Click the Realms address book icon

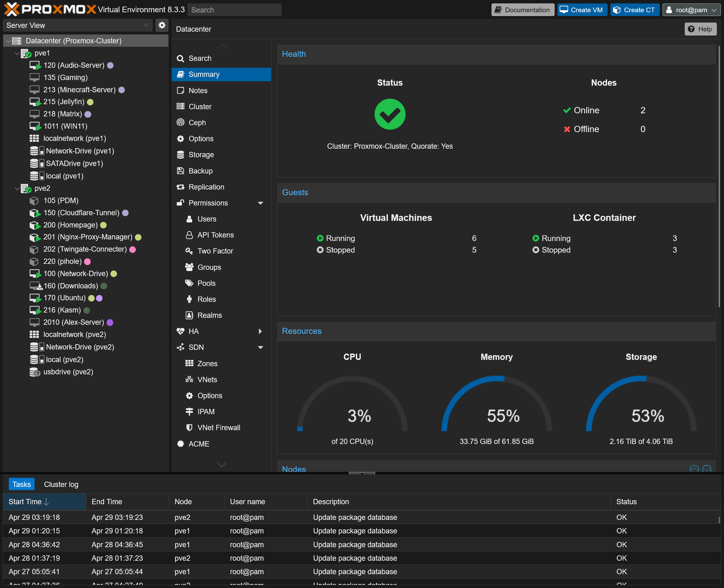[x=189, y=315]
